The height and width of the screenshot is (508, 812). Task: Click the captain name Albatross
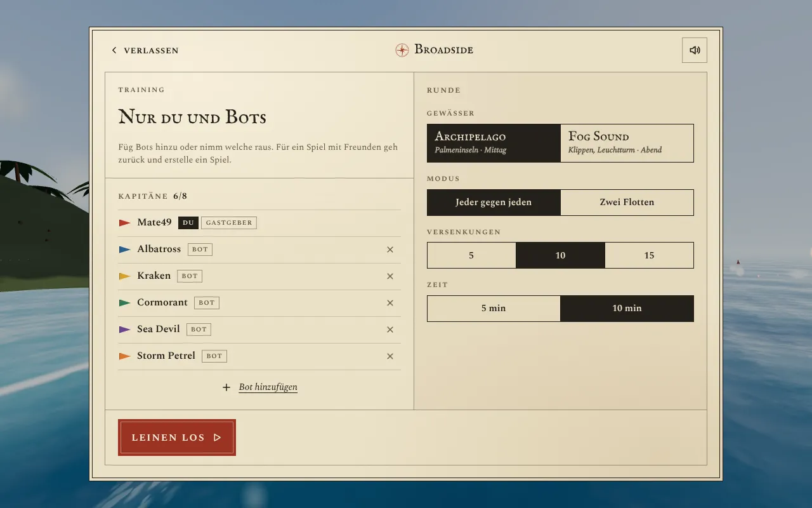coord(159,250)
